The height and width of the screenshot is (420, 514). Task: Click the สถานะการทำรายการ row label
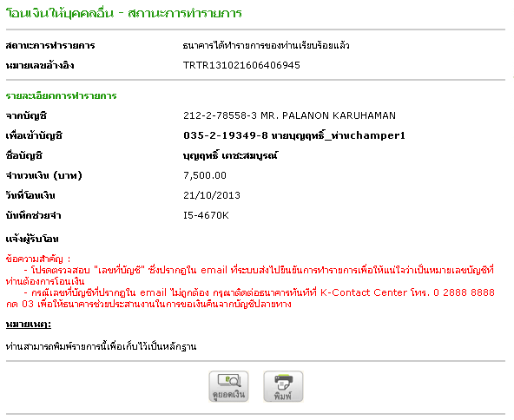50,45
